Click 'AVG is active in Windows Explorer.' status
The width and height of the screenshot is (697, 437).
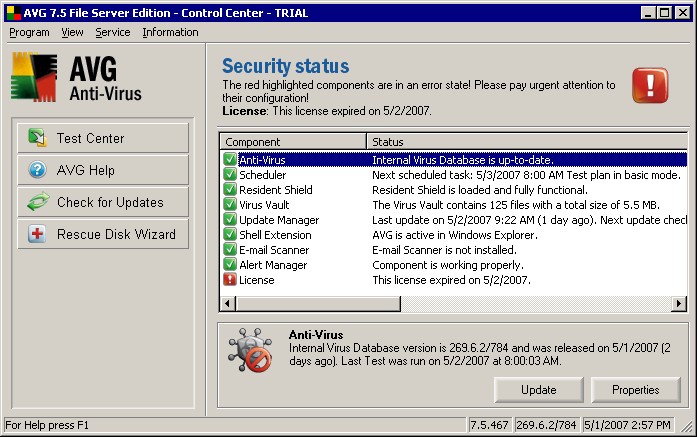pos(455,235)
